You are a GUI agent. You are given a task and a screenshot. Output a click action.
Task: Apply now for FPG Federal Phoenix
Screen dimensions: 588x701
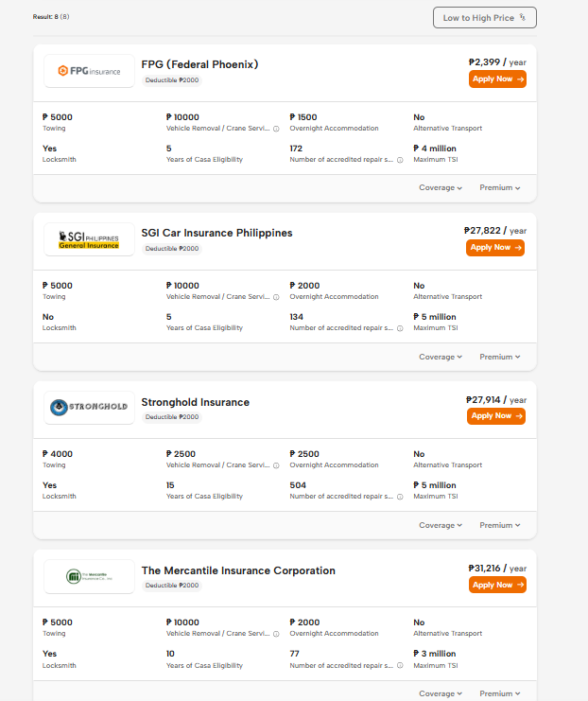pyautogui.click(x=497, y=79)
